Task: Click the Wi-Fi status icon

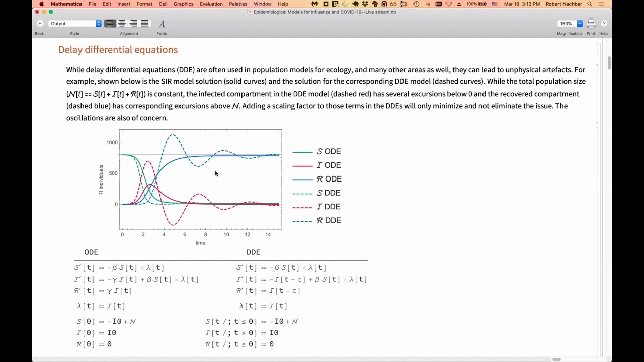Action: pos(448,4)
